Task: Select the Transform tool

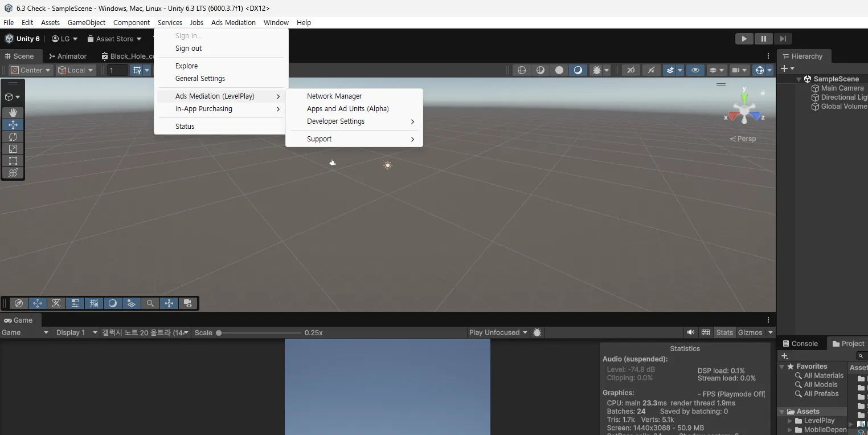Action: point(13,173)
